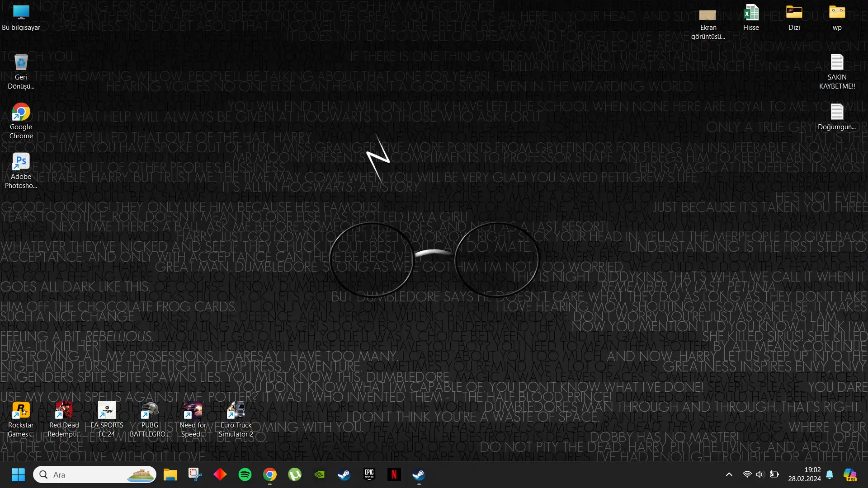Select the Adobe Photoshop desktop shortcut
The width and height of the screenshot is (868, 488).
21,171
